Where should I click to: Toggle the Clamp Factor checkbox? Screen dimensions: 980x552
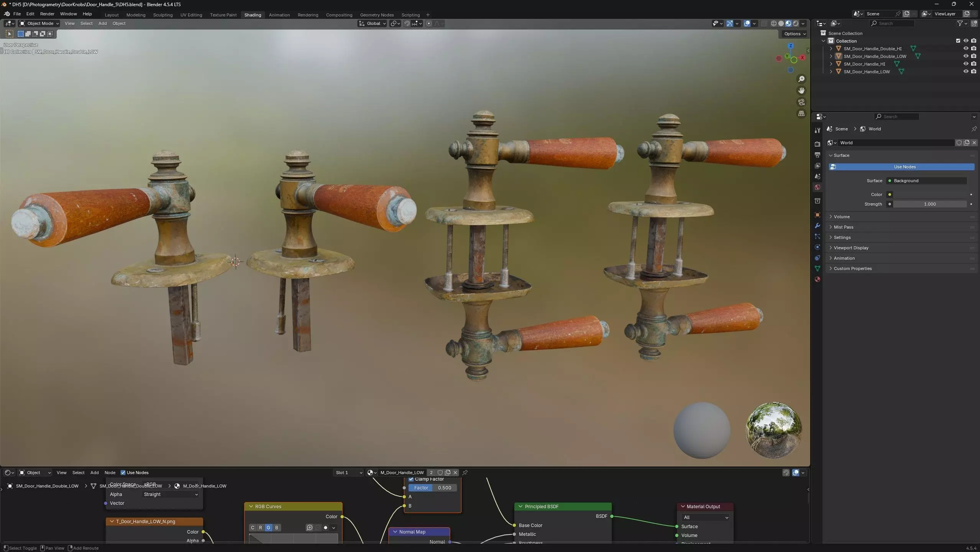[x=411, y=479]
